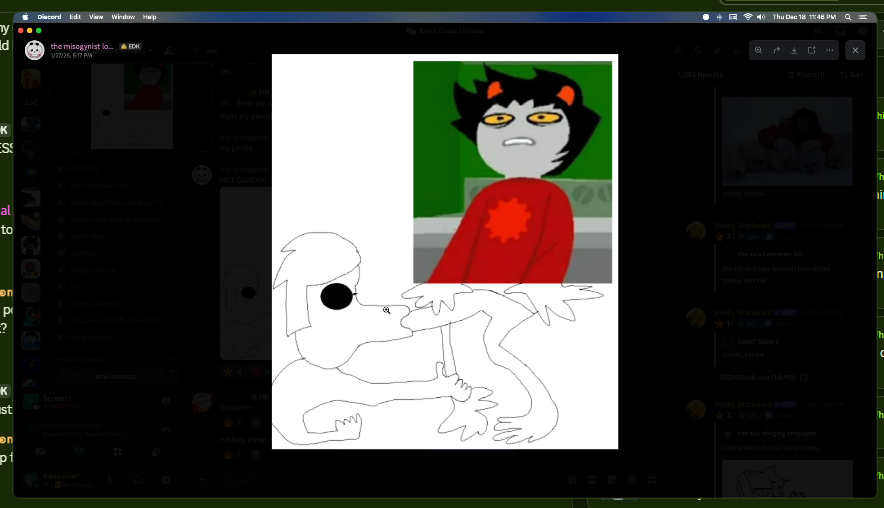
Task: Open the image author's username
Action: 82,46
